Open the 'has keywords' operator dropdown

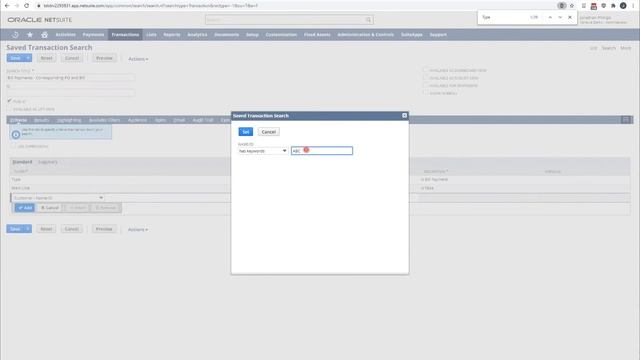pyautogui.click(x=263, y=151)
